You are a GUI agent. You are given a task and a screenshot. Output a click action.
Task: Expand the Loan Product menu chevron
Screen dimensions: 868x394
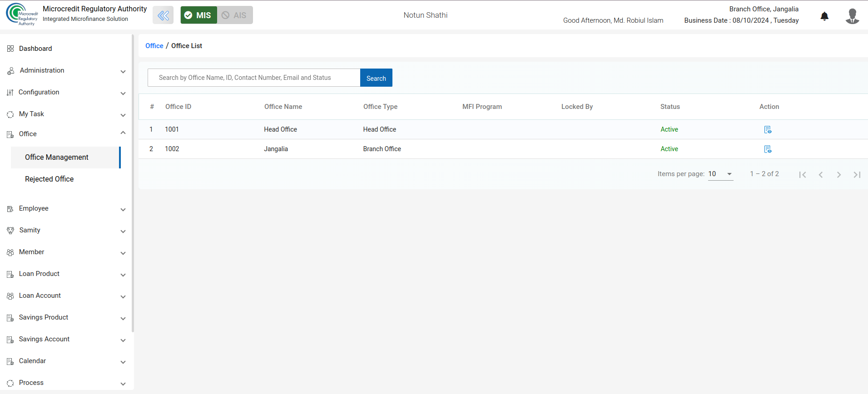point(123,275)
